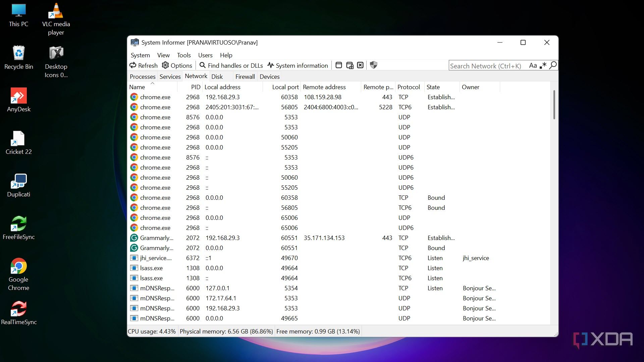644x362 pixels.
Task: Click Find handles or DLLs
Action: 231,65
